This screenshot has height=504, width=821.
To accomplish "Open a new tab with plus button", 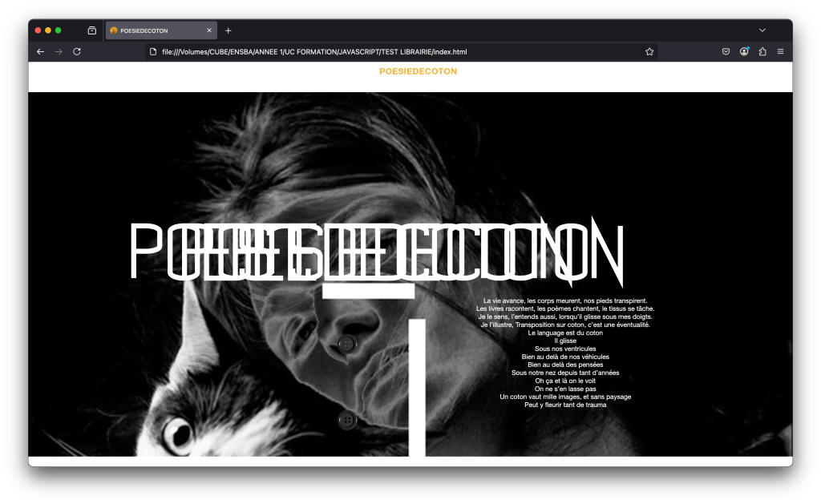I will click(x=229, y=30).
